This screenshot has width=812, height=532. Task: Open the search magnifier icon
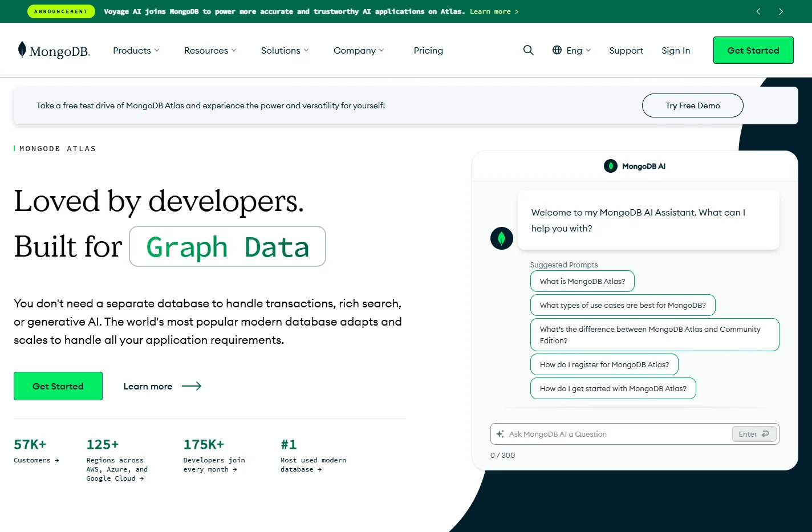click(x=529, y=50)
